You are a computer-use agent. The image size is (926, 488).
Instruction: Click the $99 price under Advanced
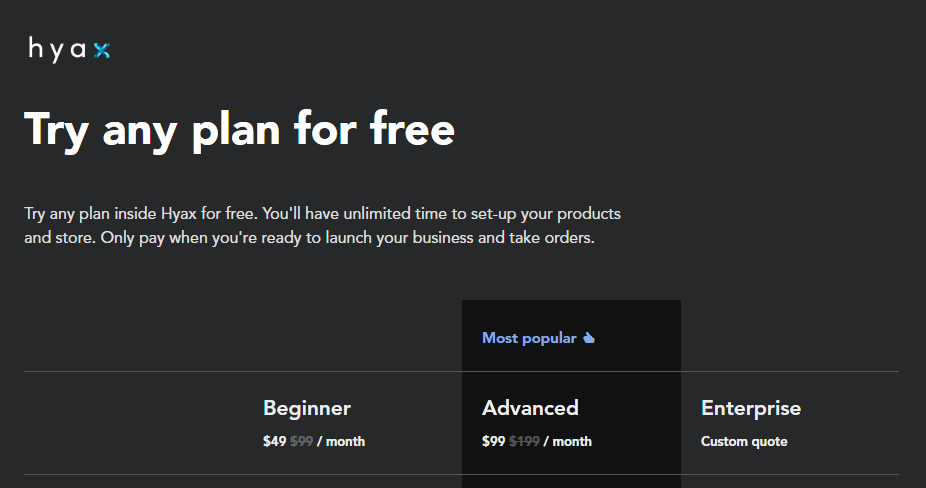493,441
